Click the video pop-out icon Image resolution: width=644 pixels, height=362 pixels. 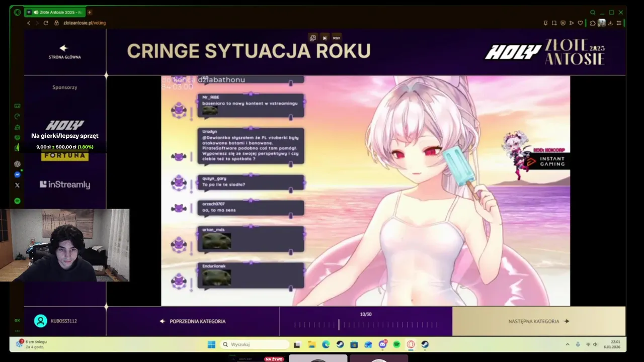pyautogui.click(x=312, y=38)
